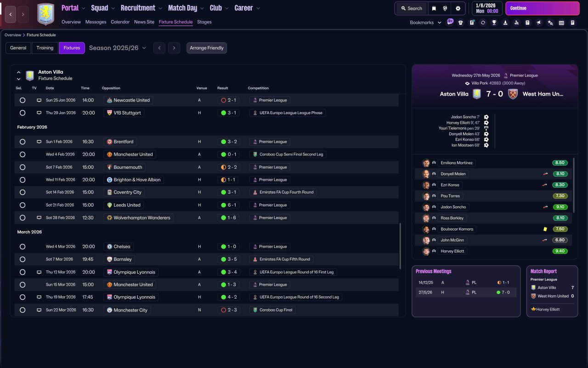588x368 pixels.
Task: Select the Coventry City fixture radio button
Action: click(23, 192)
